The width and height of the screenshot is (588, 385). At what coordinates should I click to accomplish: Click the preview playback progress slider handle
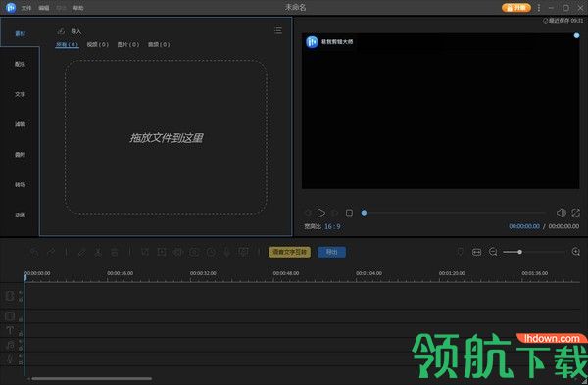(364, 213)
